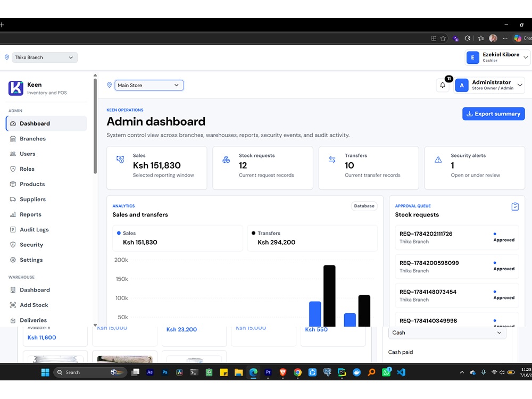
Task: Click the Sales Ksh 151,830 summary card
Action: tap(157, 168)
